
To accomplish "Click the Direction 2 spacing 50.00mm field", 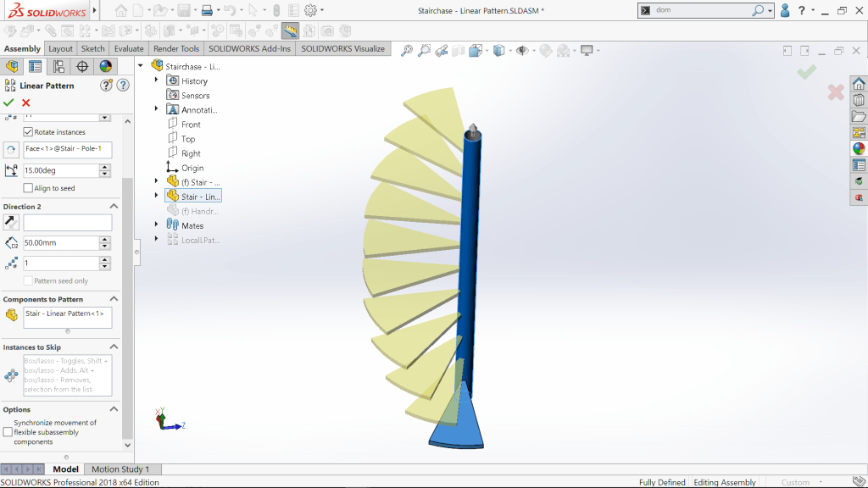I will 61,243.
